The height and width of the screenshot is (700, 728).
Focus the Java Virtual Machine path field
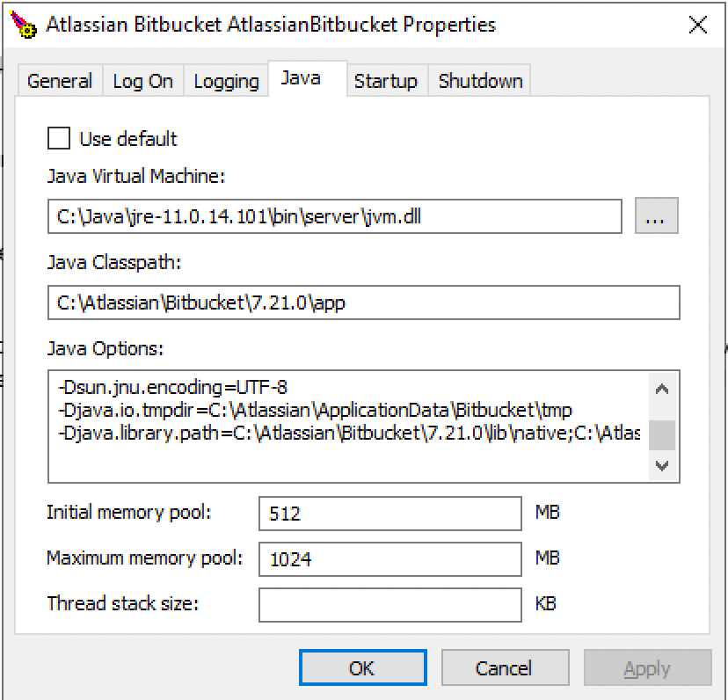(x=335, y=216)
